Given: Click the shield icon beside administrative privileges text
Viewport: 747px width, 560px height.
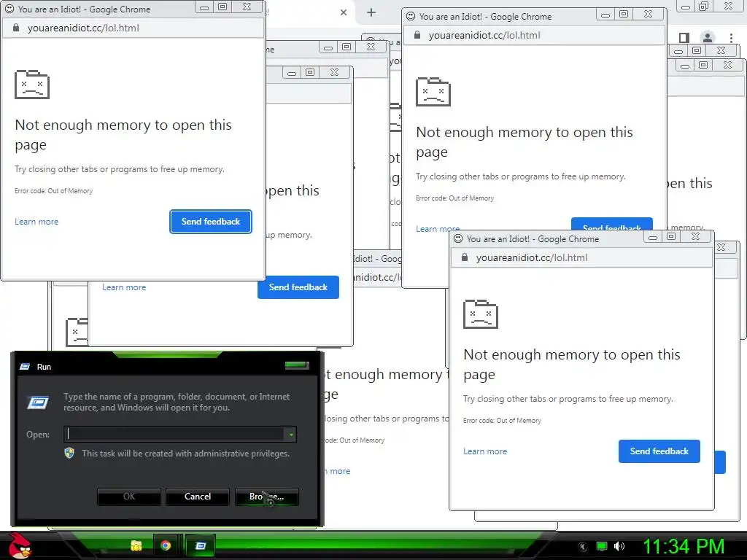Looking at the screenshot, I should (69, 453).
